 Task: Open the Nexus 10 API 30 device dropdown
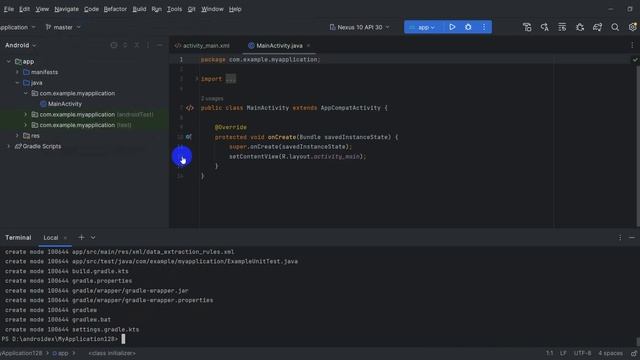pyautogui.click(x=359, y=27)
